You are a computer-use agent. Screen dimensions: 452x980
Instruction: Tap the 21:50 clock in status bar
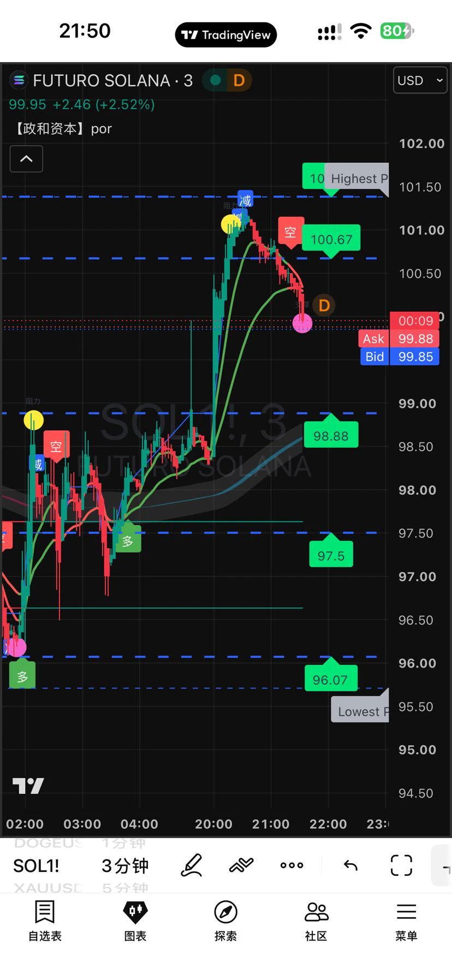[x=85, y=31]
